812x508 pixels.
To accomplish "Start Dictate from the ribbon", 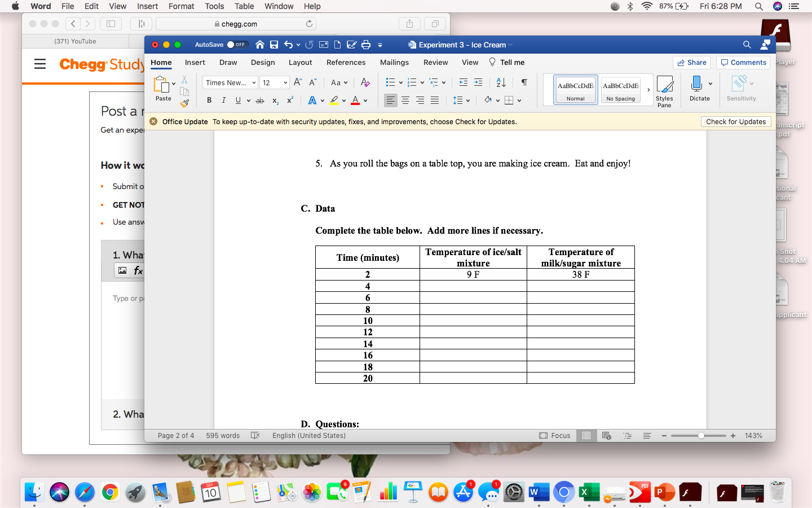I will point(696,89).
